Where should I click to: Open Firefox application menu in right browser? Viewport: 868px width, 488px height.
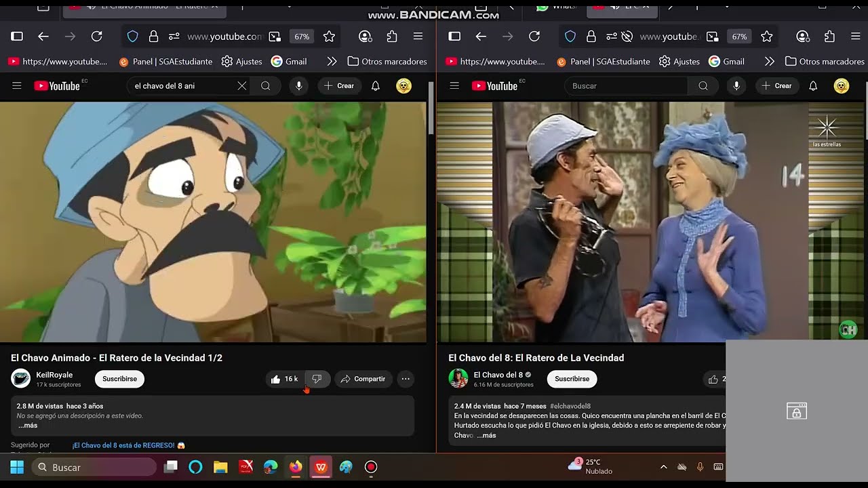(855, 37)
